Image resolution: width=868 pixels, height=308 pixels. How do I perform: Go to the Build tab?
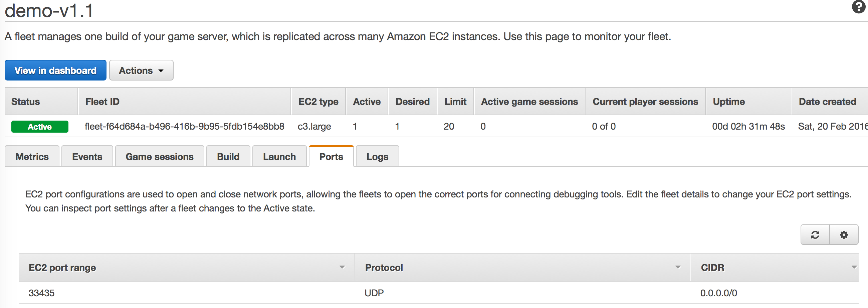coord(228,157)
